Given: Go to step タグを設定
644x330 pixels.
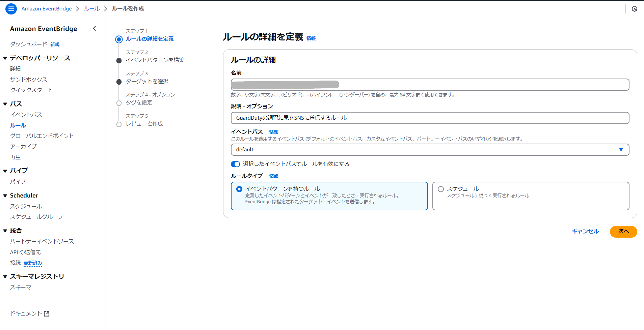Looking at the screenshot, I should point(139,102).
